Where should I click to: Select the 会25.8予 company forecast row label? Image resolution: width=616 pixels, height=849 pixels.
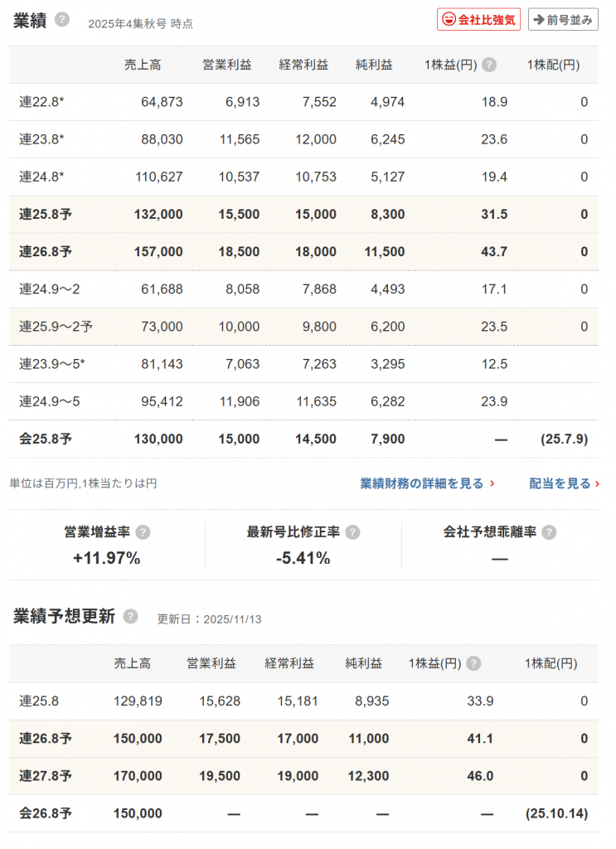coord(46,439)
